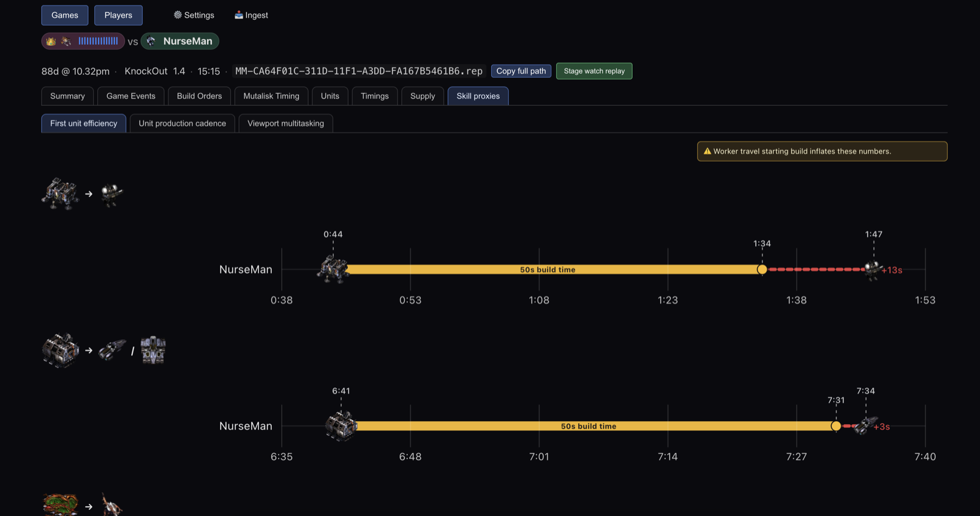Viewport: 980px width, 516px height.
Task: Click the KnockOut 1.4 map name
Action: 155,71
